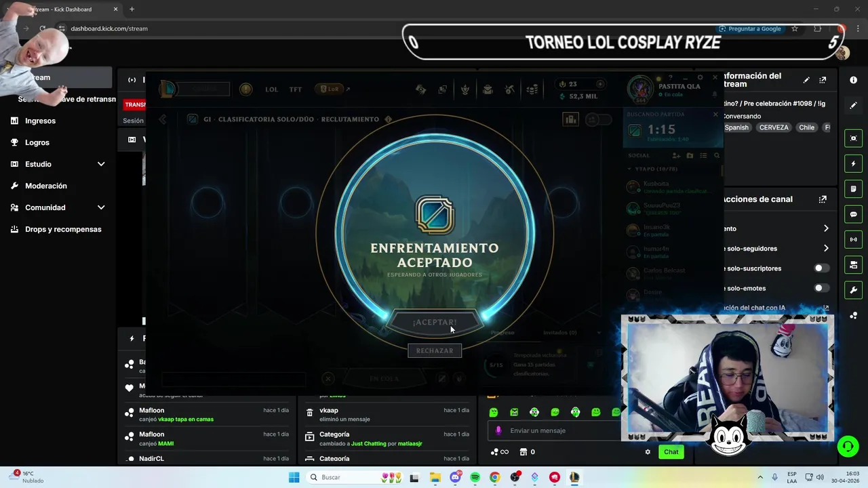Open Spotify from the taskbar

pyautogui.click(x=475, y=477)
